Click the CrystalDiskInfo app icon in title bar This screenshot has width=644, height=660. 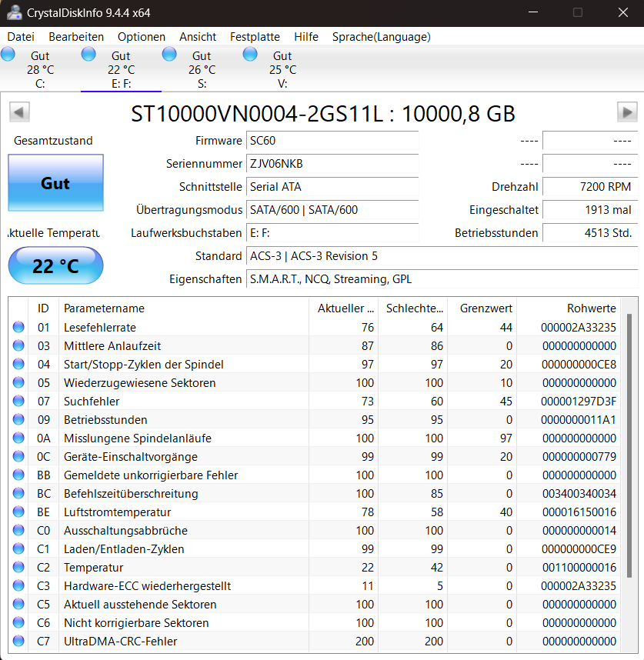pos(15,12)
